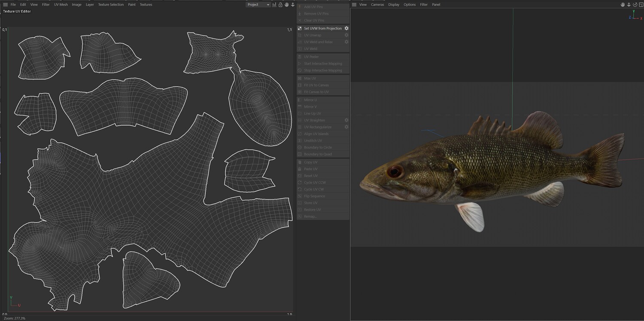Click the Remap... command
Image resolution: width=644 pixels, height=321 pixels.
point(323,216)
